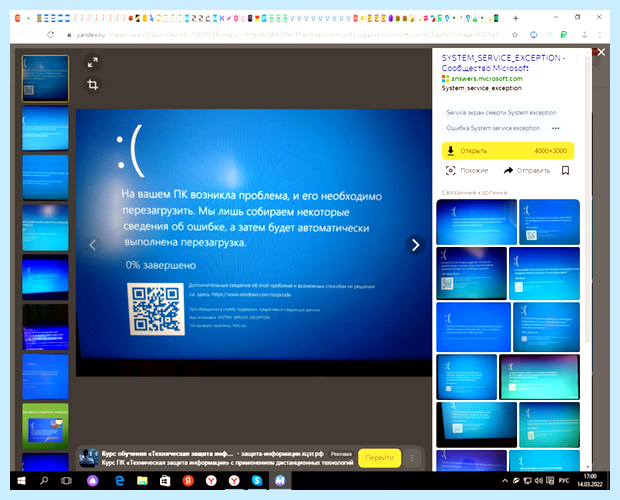Close the image viewer with X

coord(601,52)
